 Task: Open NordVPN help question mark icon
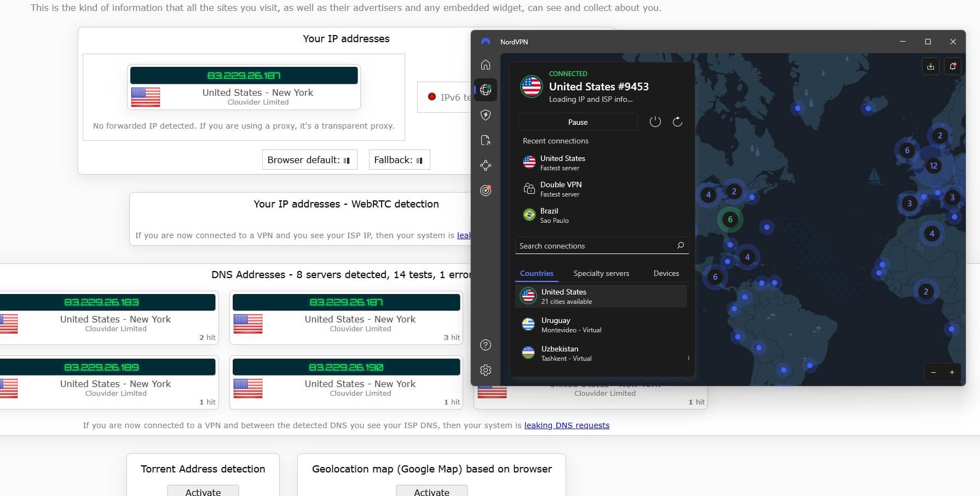486,345
